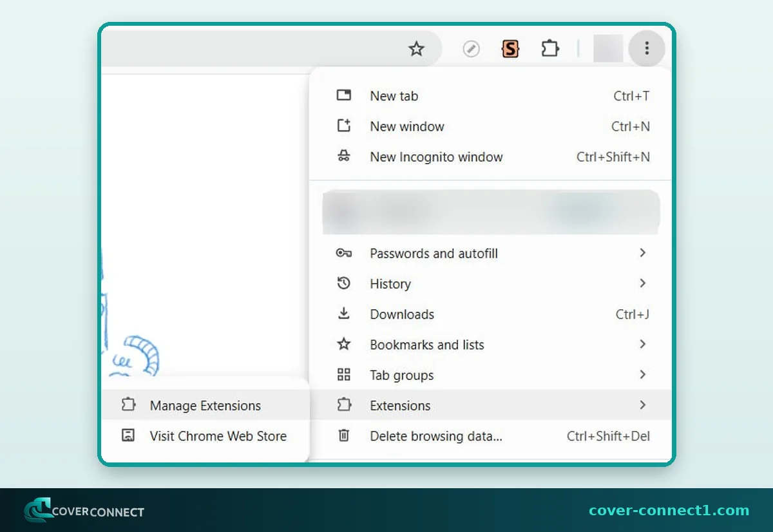773x532 pixels.
Task: Click the key icon for passwords
Action: (x=344, y=253)
